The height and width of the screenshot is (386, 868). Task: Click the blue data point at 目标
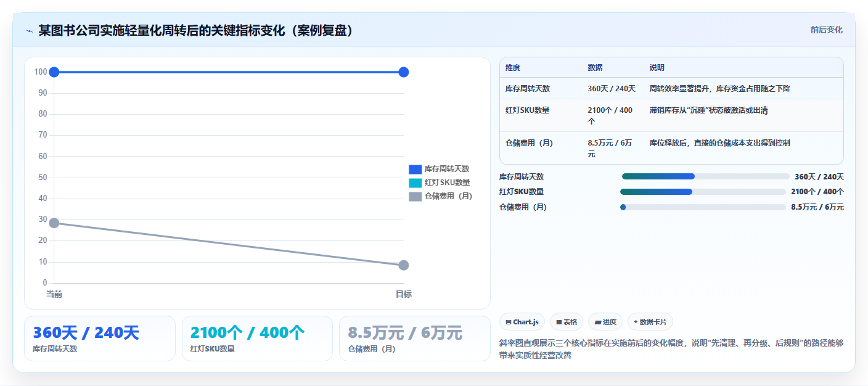(x=404, y=72)
